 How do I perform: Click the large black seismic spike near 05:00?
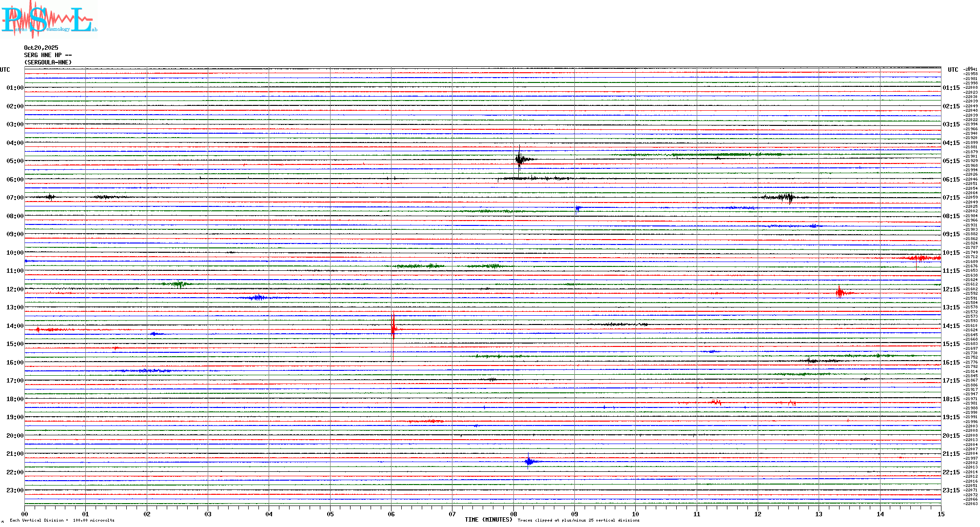pos(520,159)
